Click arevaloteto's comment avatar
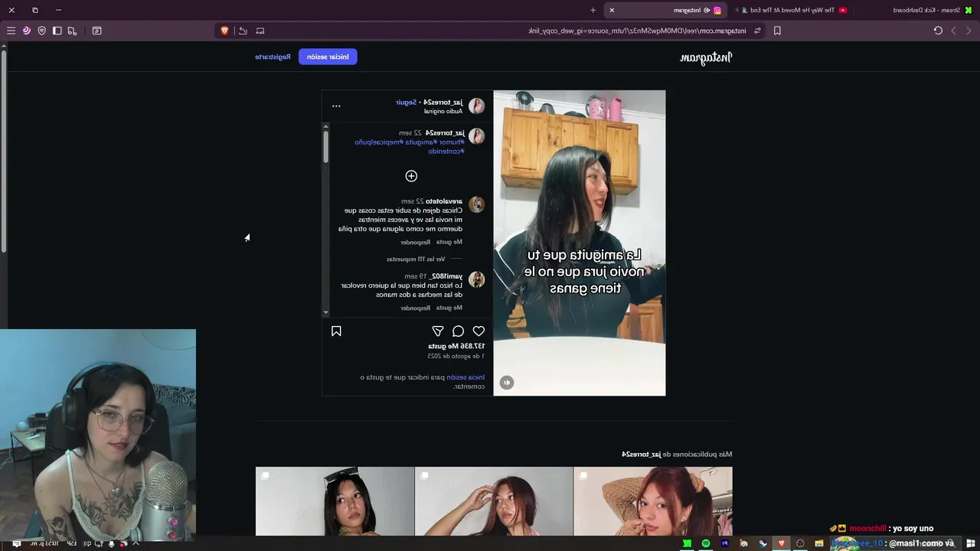Screen dimensions: 980x551 [476, 204]
